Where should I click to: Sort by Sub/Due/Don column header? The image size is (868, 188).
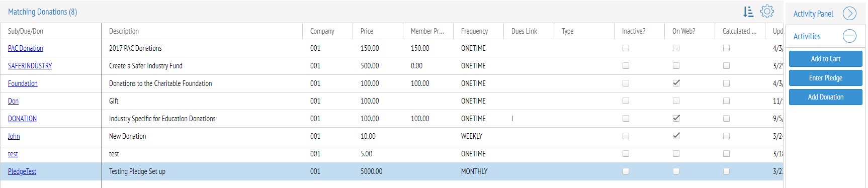(x=50, y=31)
